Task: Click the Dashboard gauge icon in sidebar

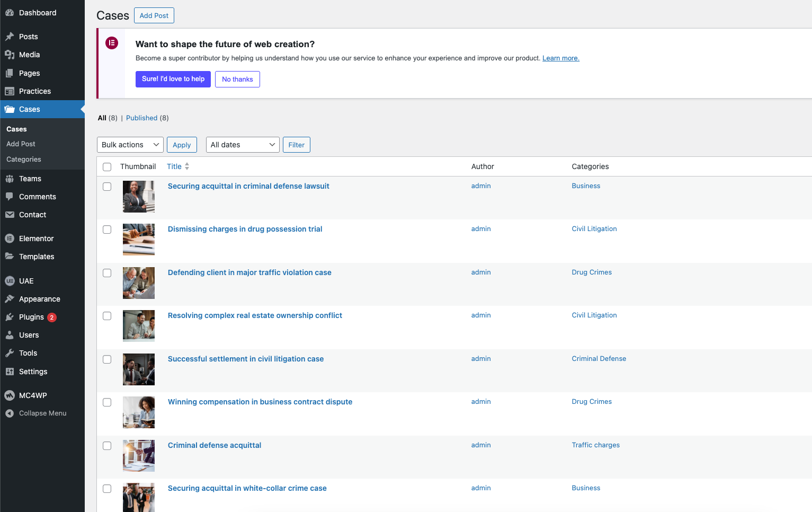Action: click(x=10, y=13)
